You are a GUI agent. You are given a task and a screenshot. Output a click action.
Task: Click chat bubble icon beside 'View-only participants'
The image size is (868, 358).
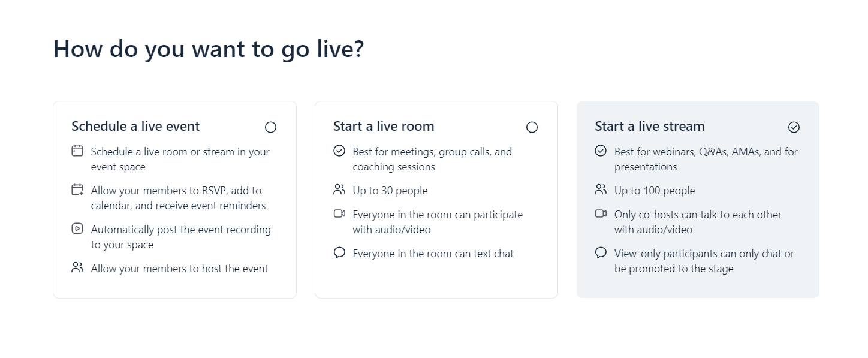pos(601,252)
